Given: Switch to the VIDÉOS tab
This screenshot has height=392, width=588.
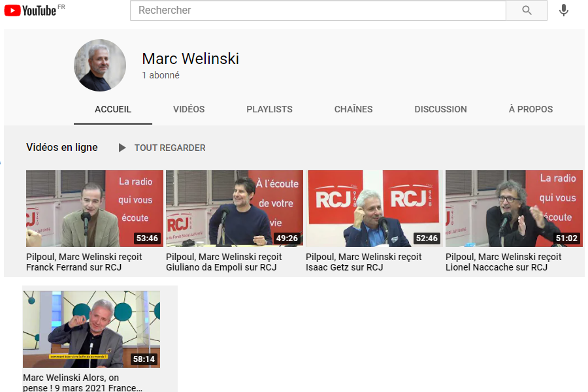Looking at the screenshot, I should (x=188, y=109).
